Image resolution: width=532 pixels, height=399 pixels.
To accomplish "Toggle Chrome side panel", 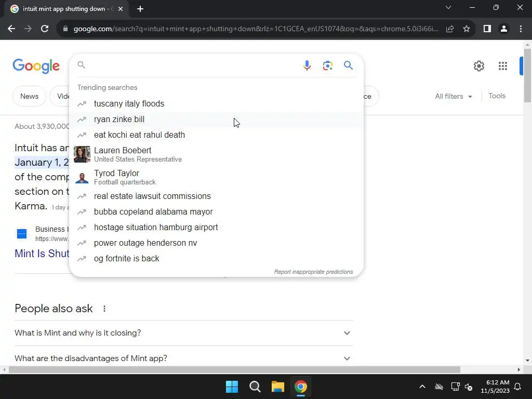I will (x=487, y=29).
